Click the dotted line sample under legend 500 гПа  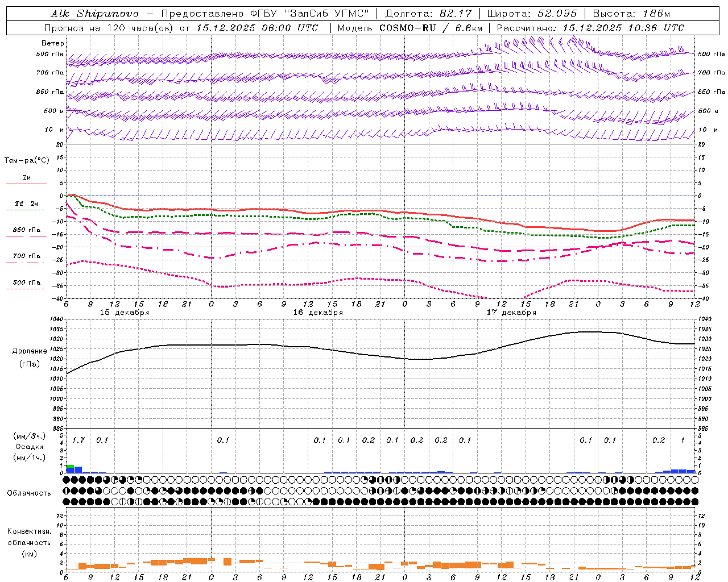pos(25,289)
